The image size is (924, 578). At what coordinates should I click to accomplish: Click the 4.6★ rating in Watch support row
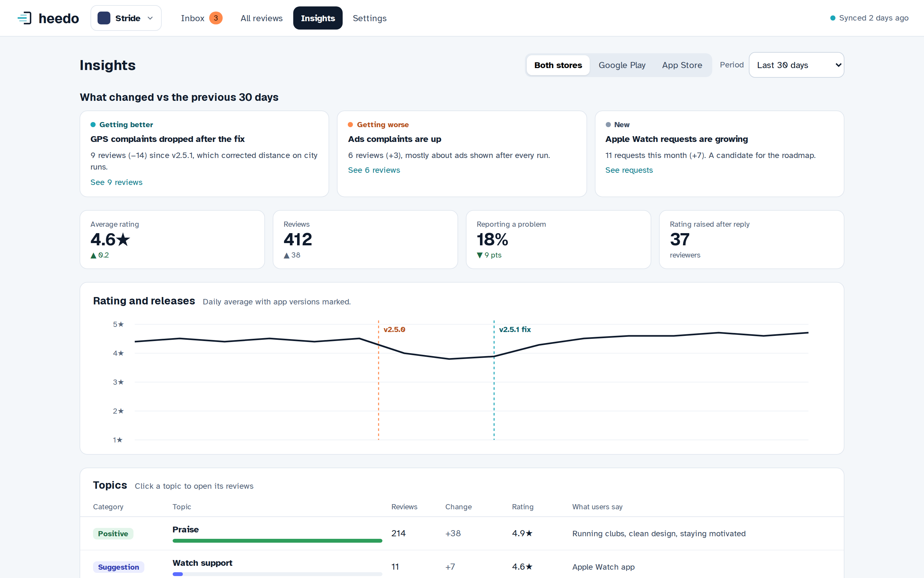coord(522,567)
